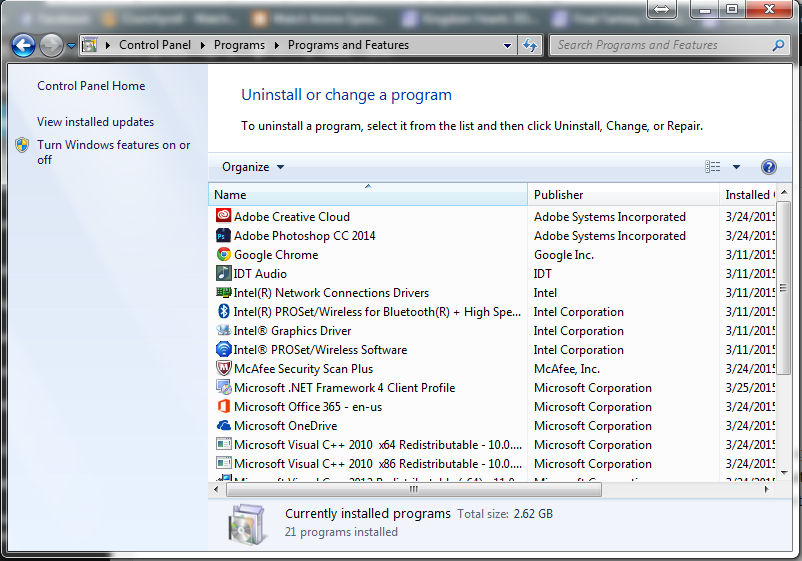Click the horizontal scrollbar thumb
The image size is (802, 561).
point(414,489)
